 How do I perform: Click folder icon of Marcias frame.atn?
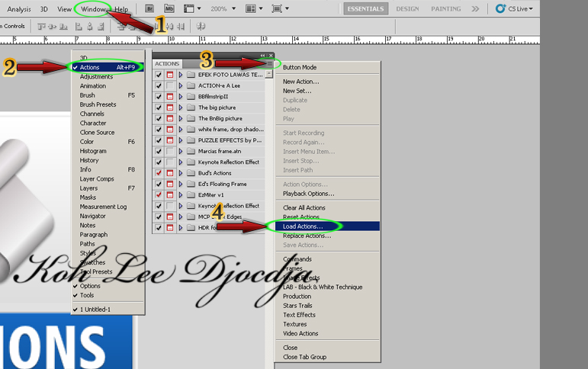pos(191,151)
